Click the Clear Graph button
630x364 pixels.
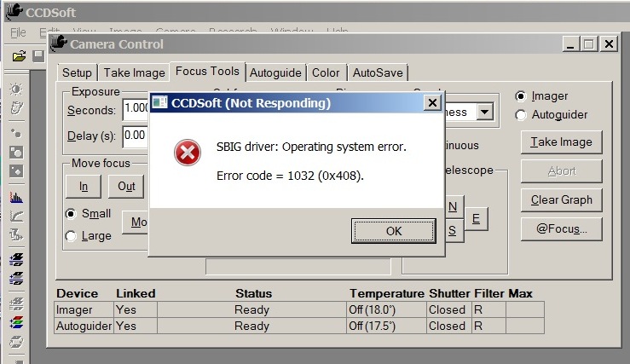tap(561, 199)
